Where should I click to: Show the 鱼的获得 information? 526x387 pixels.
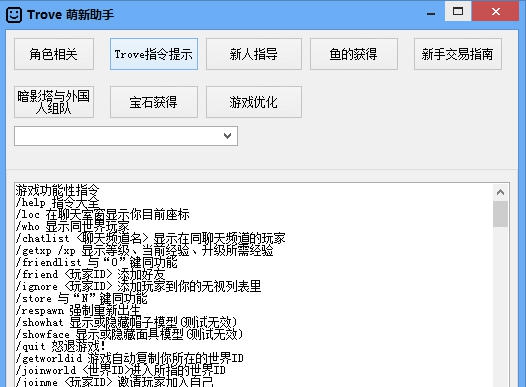pos(354,54)
